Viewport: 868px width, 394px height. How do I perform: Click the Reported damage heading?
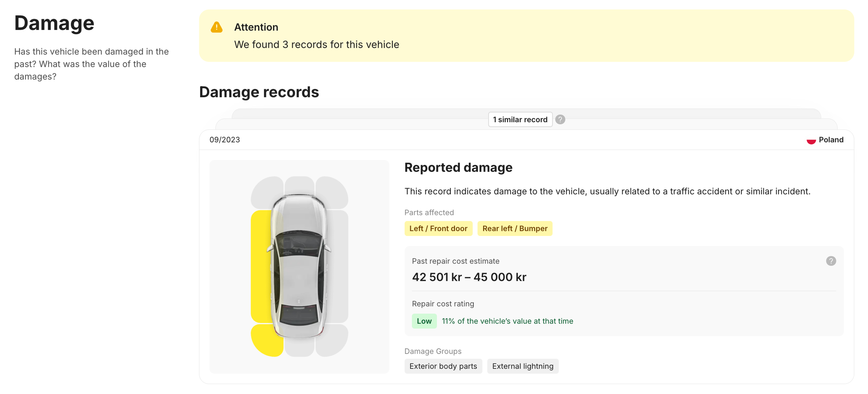click(458, 167)
